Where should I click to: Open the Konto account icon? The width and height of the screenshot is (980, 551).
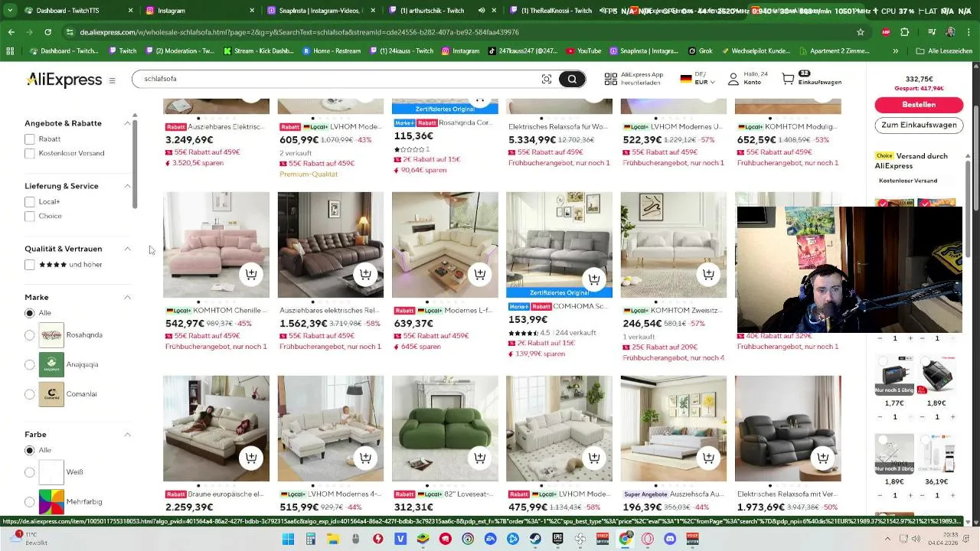pos(733,79)
